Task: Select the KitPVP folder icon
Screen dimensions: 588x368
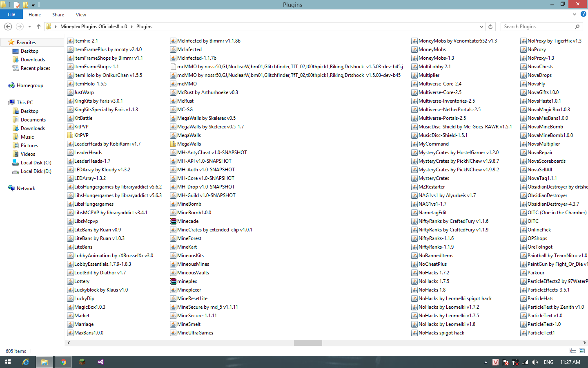Action: point(70,135)
